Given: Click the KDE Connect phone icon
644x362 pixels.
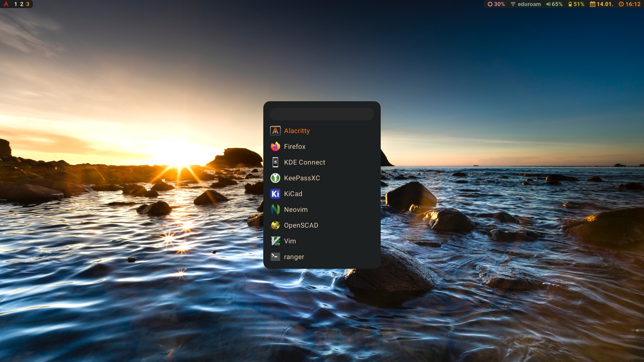Looking at the screenshot, I should point(275,162).
